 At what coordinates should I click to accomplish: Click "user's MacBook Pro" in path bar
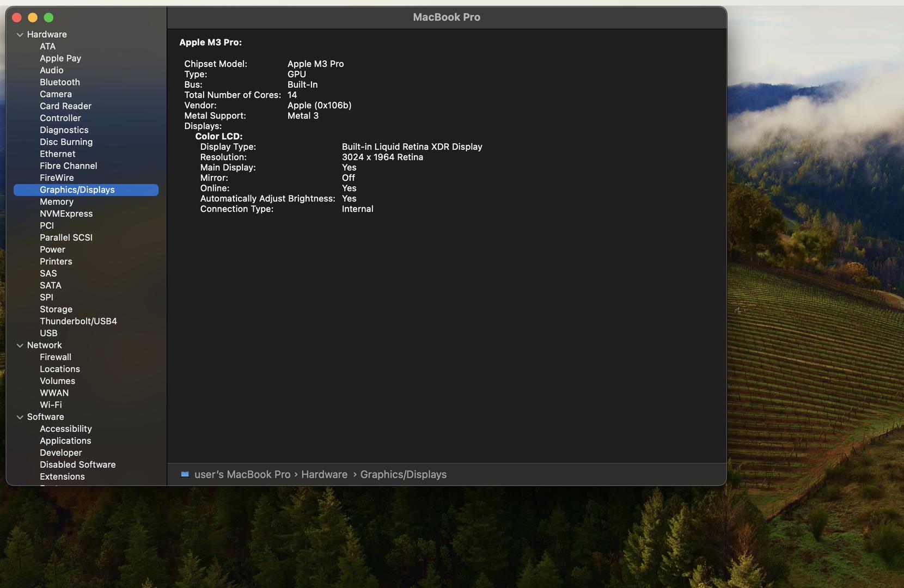tap(242, 475)
